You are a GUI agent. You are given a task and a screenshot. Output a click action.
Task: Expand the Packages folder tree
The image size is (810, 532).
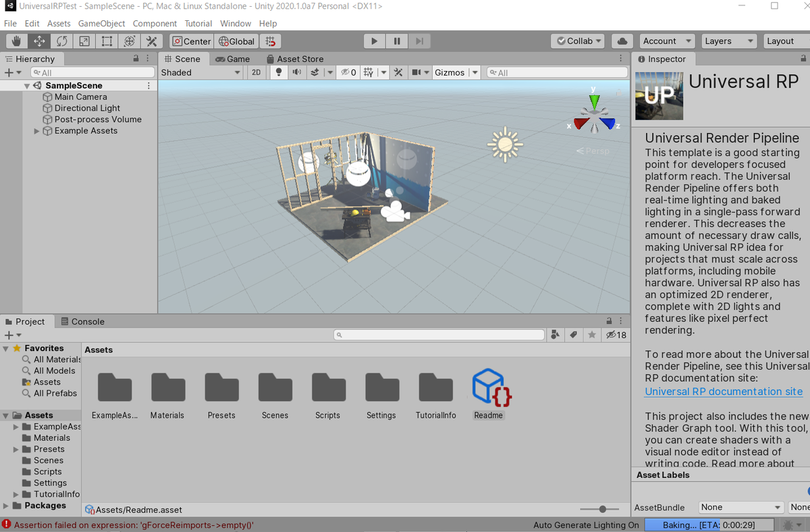[6, 506]
